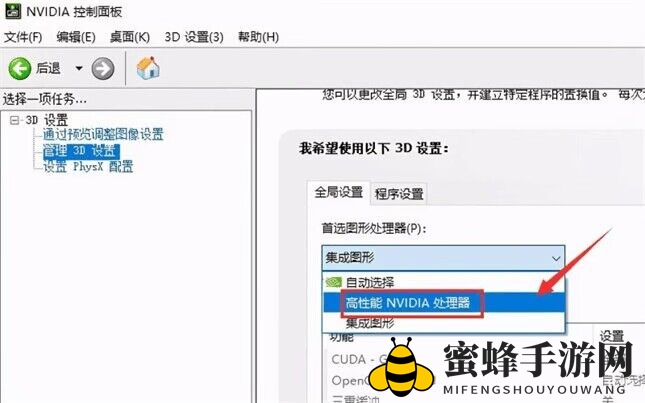Open the 编辑(E) menu
This screenshot has width=645, height=403.
click(76, 37)
